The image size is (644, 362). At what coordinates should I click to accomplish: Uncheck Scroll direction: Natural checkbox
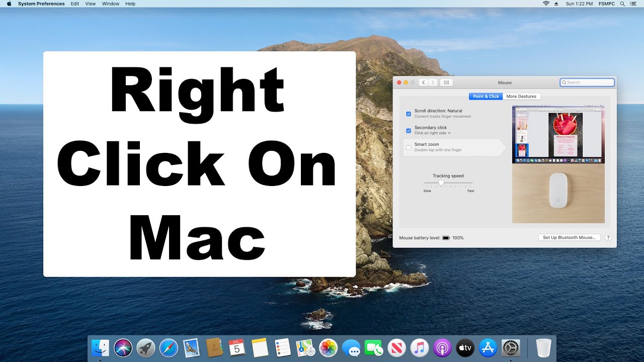tap(409, 114)
